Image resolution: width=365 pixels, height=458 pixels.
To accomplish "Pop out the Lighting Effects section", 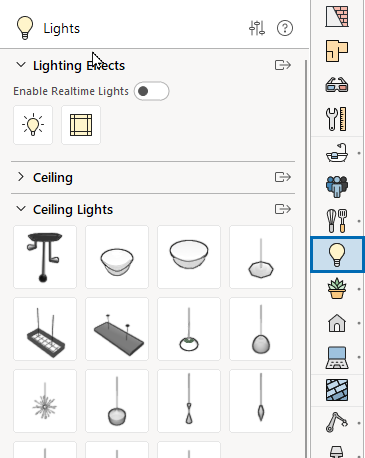I will (283, 65).
